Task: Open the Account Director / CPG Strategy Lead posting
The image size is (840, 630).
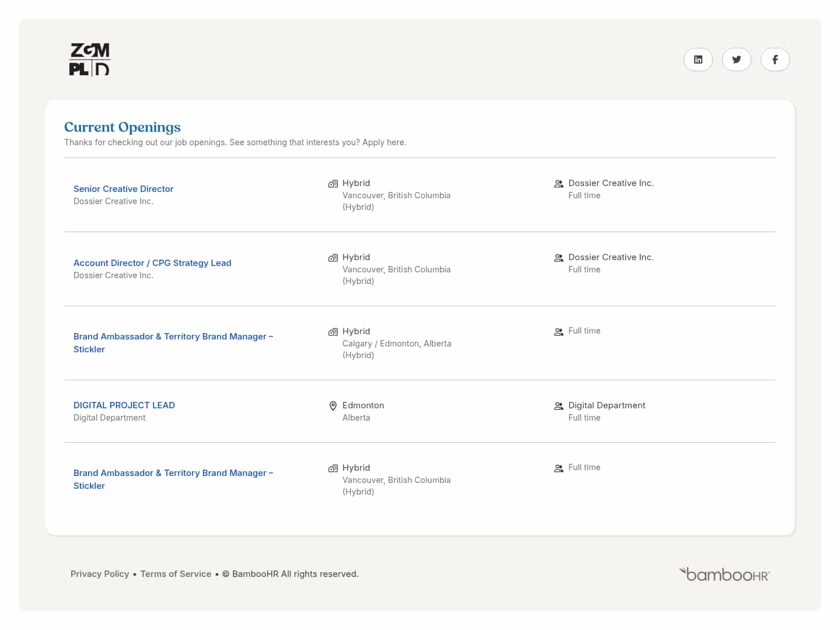Action: pos(152,262)
